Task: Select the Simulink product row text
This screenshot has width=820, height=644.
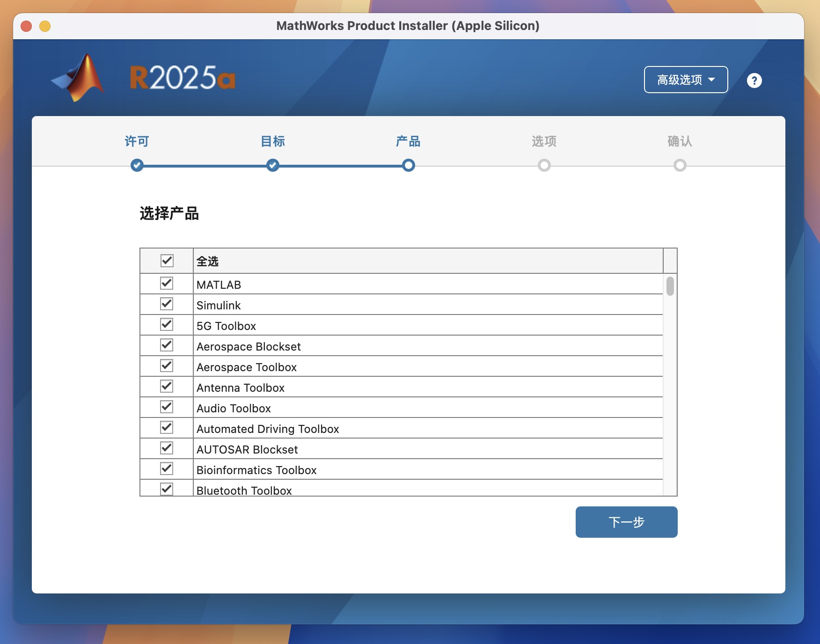Action: click(x=218, y=305)
